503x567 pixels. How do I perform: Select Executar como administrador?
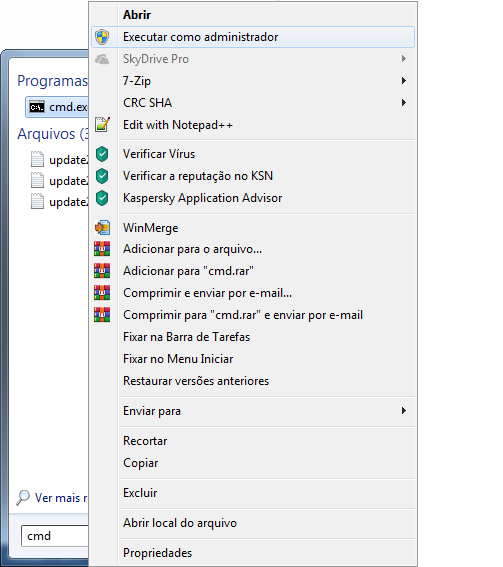253,37
